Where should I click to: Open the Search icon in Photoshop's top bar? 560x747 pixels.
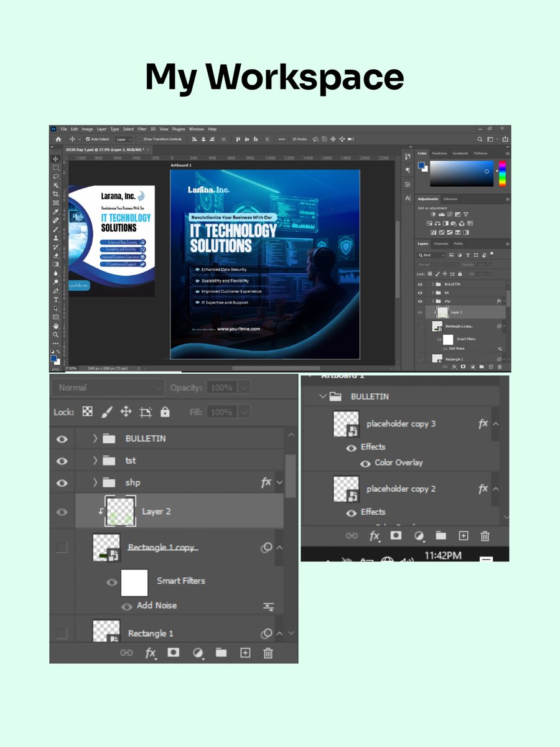click(x=480, y=139)
